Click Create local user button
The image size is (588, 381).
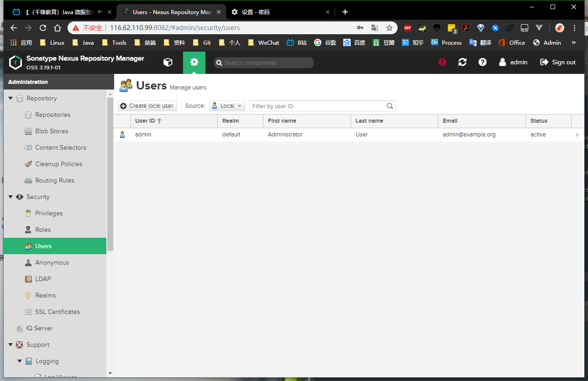click(x=147, y=106)
